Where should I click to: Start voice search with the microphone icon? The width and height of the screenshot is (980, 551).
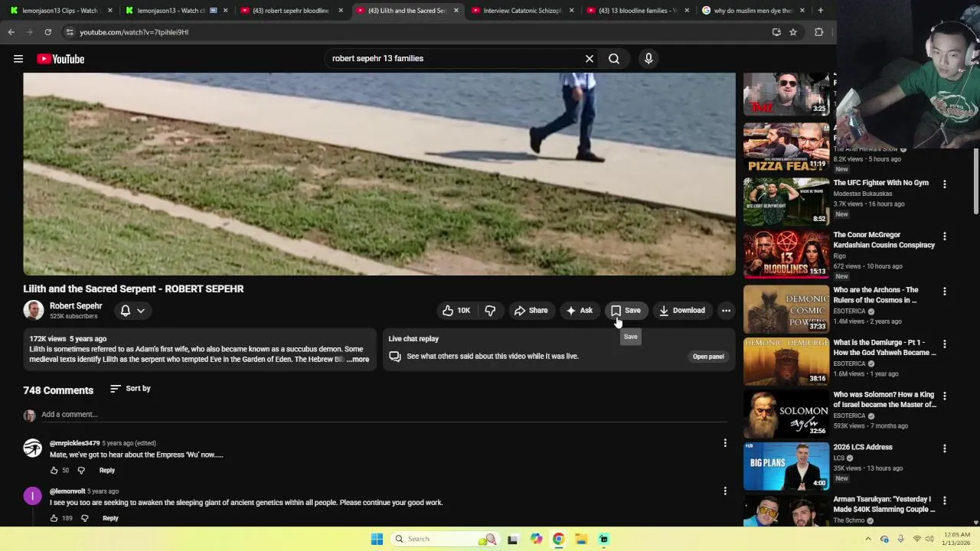[x=648, y=59]
